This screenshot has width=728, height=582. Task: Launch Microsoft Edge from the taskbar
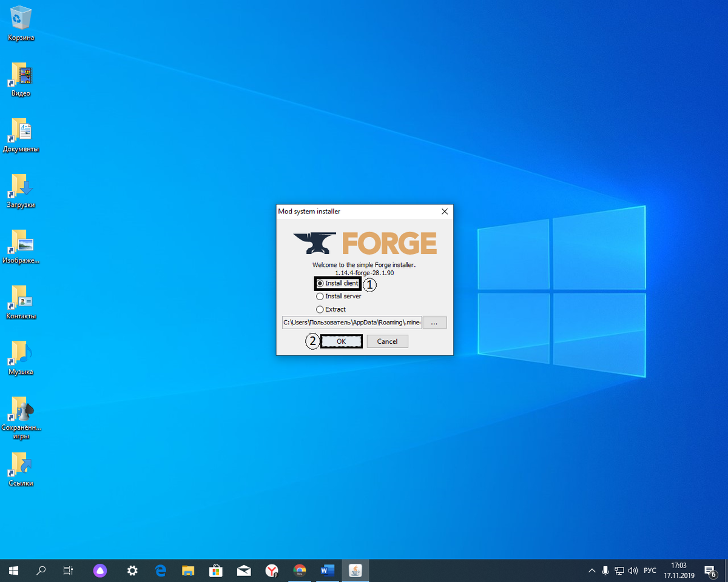pos(161,570)
